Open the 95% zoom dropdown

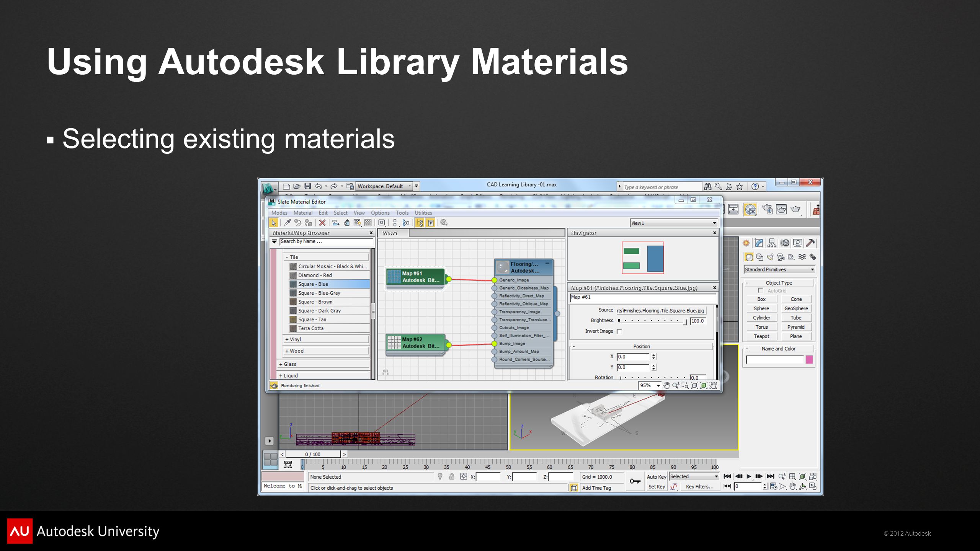tap(650, 386)
